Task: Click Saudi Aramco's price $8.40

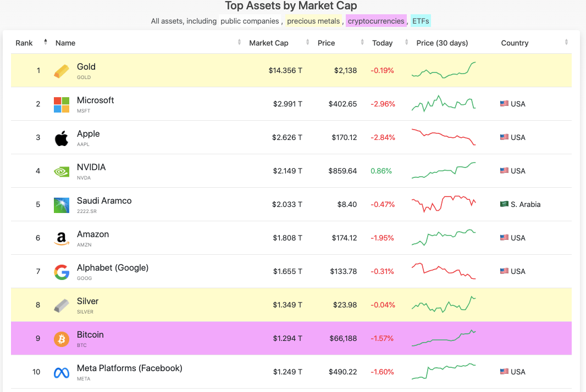Action: tap(347, 204)
